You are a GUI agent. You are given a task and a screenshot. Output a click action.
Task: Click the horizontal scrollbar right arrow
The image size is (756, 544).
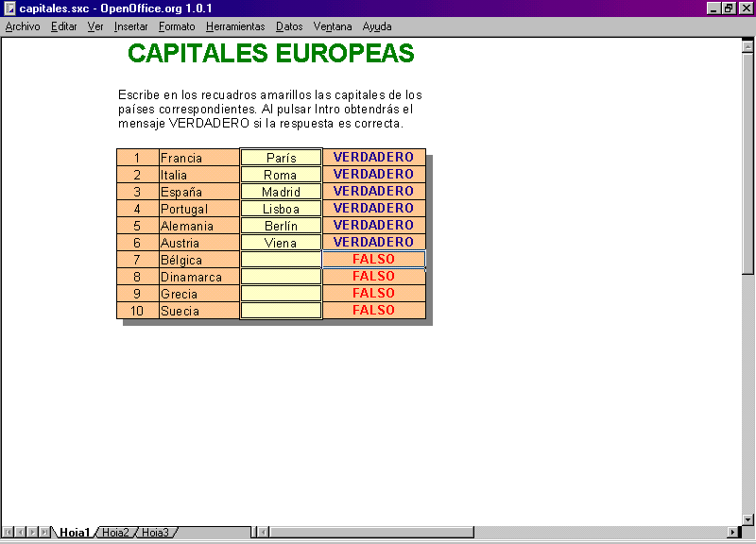click(x=734, y=533)
